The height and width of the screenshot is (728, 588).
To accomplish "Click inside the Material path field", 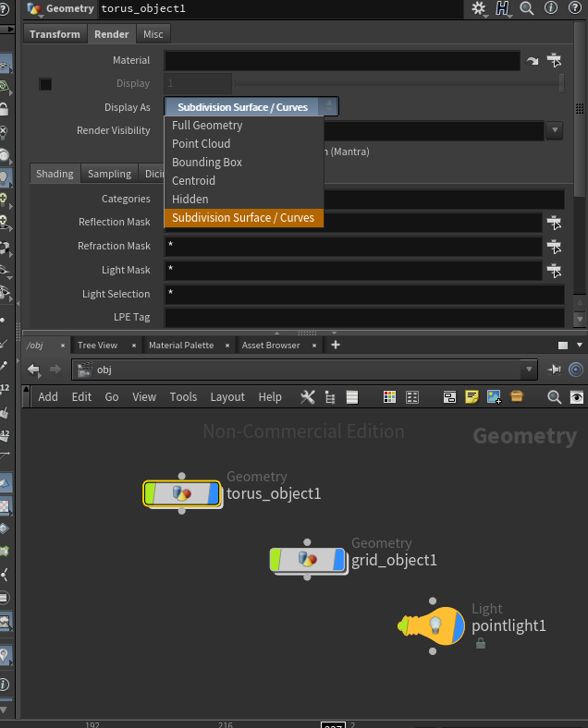I will (342, 61).
